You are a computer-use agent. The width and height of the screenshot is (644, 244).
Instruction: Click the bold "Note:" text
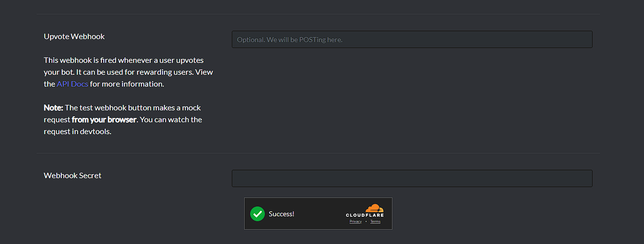click(x=53, y=108)
